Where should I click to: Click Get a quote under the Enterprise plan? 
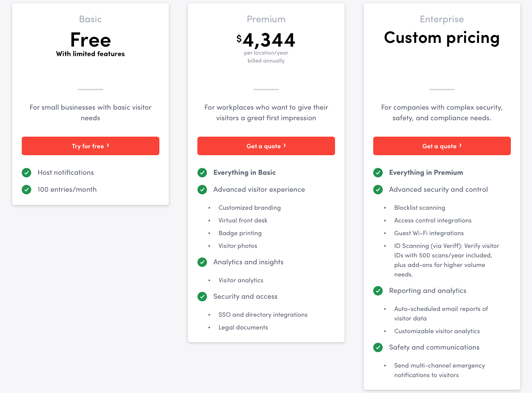click(442, 146)
